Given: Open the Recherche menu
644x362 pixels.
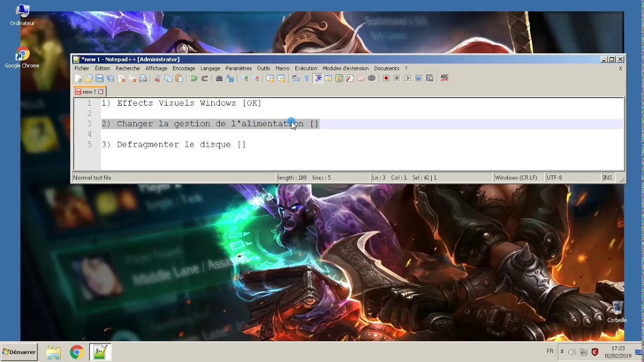Looking at the screenshot, I should click(128, 68).
